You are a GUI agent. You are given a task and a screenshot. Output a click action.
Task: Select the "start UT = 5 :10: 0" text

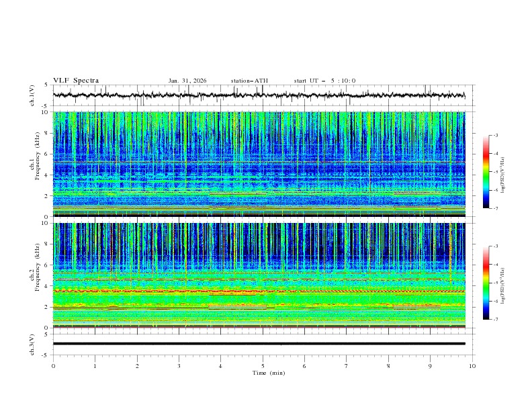pos(324,81)
